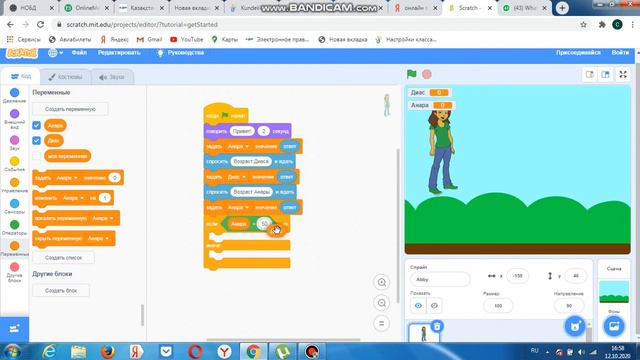Enter full screen stage mode
This screenshot has width=640, height=360.
623,74
